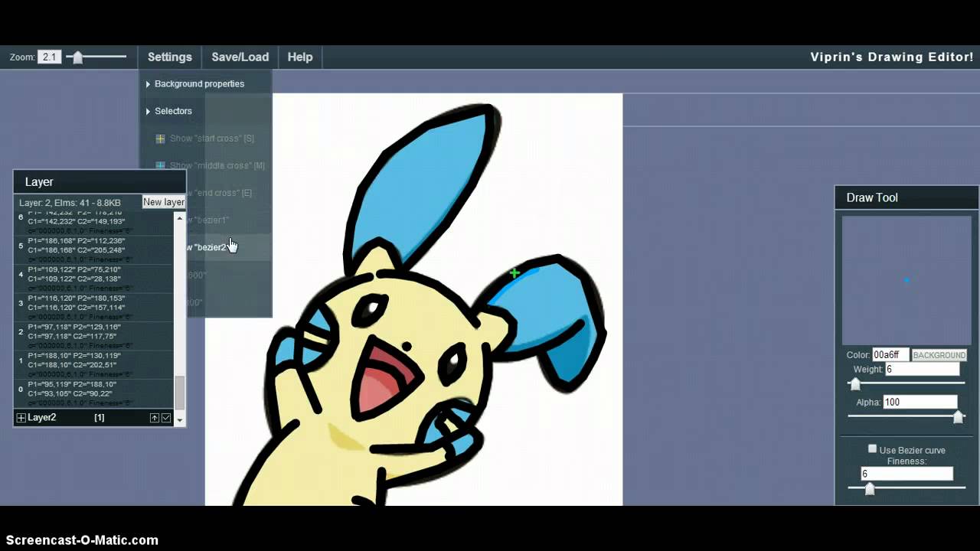The width and height of the screenshot is (980, 551).
Task: Click the New layer button
Action: point(163,202)
